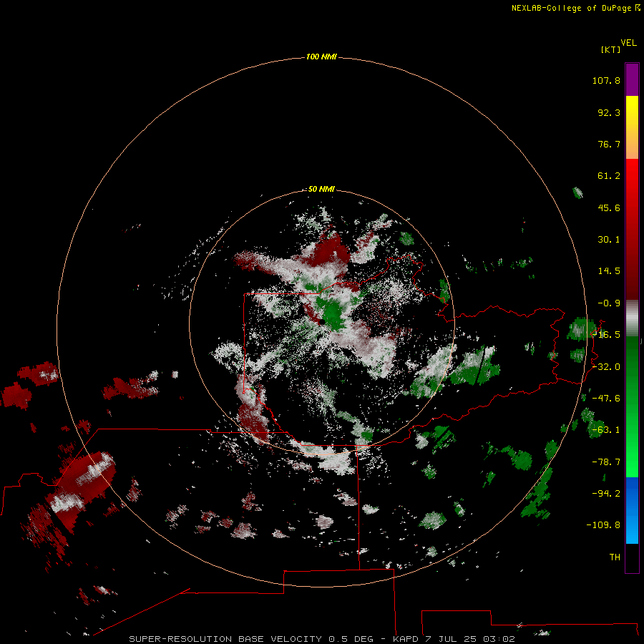Click the 30.1 legend value
The width and height of the screenshot is (644, 644).
(609, 240)
